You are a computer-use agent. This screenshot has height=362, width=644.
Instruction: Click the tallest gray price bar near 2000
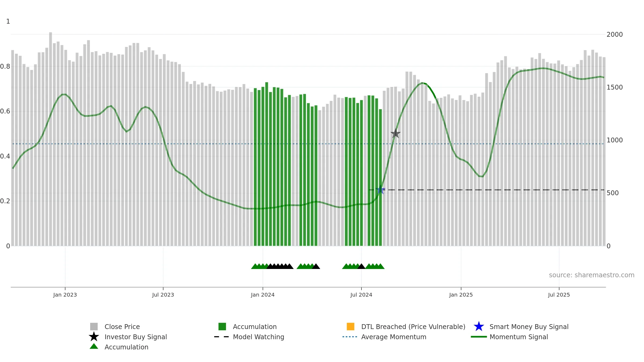(x=50, y=139)
